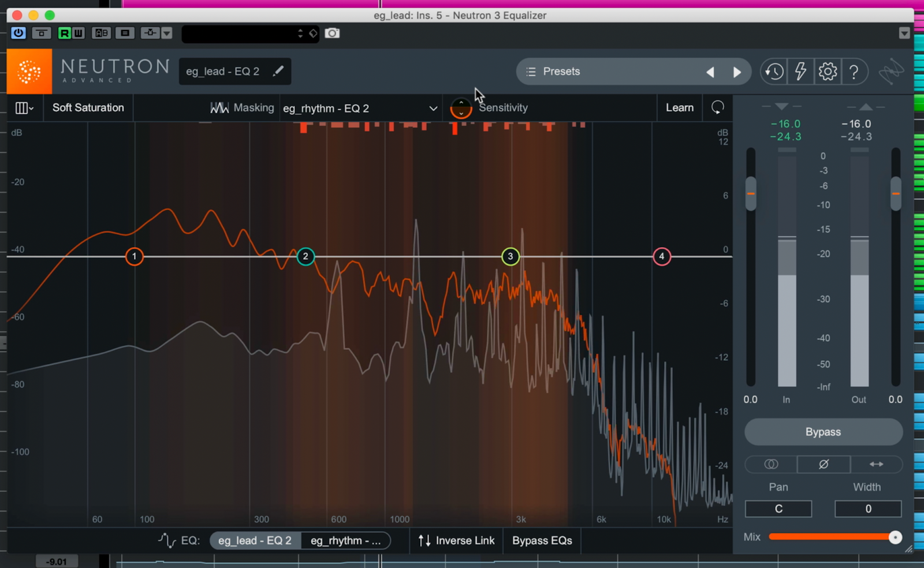Click the Mix slider handle

895,537
